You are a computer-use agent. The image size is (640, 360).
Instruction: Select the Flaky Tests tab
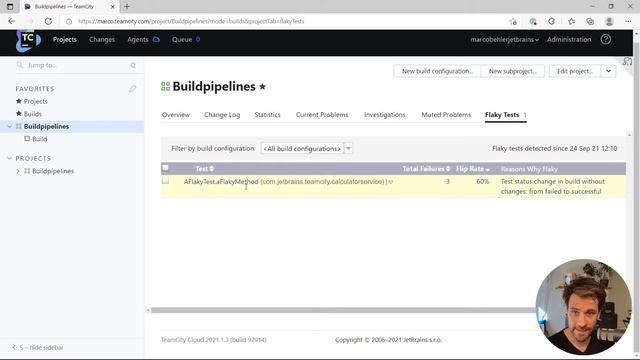tap(505, 115)
